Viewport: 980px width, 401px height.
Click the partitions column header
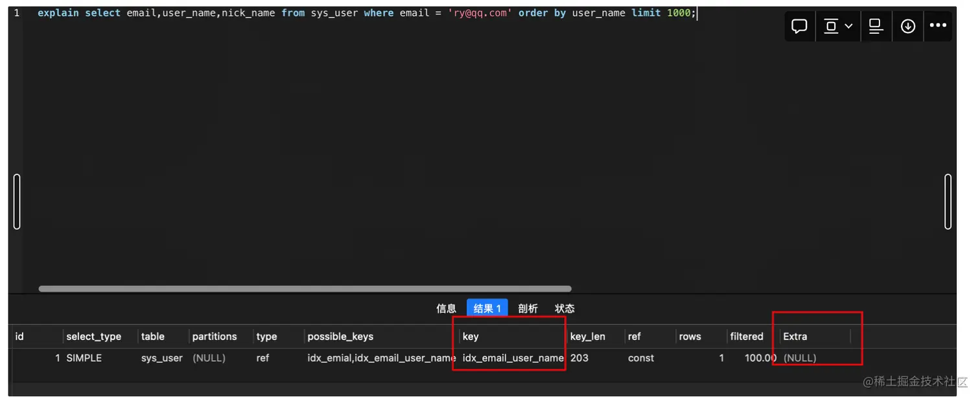[x=215, y=336]
